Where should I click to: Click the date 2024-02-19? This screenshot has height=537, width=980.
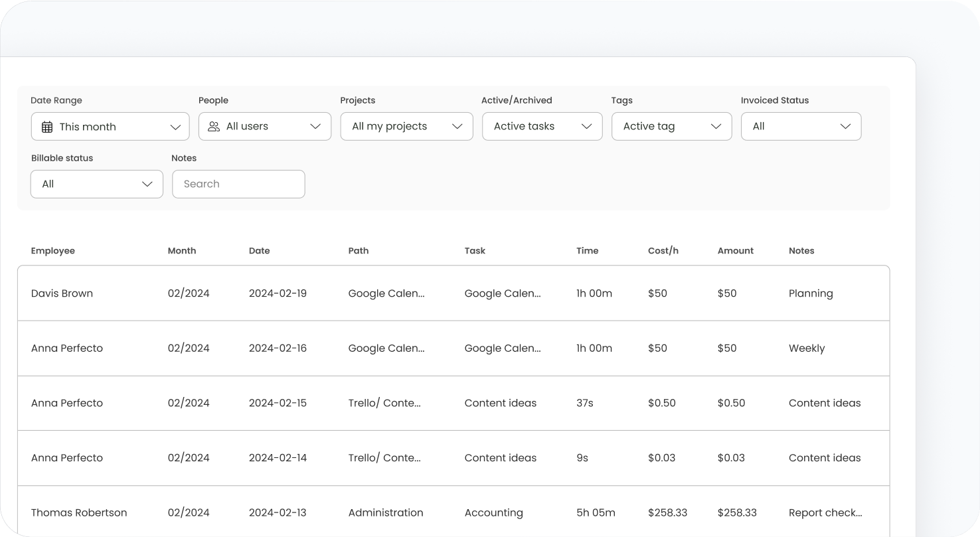click(278, 293)
